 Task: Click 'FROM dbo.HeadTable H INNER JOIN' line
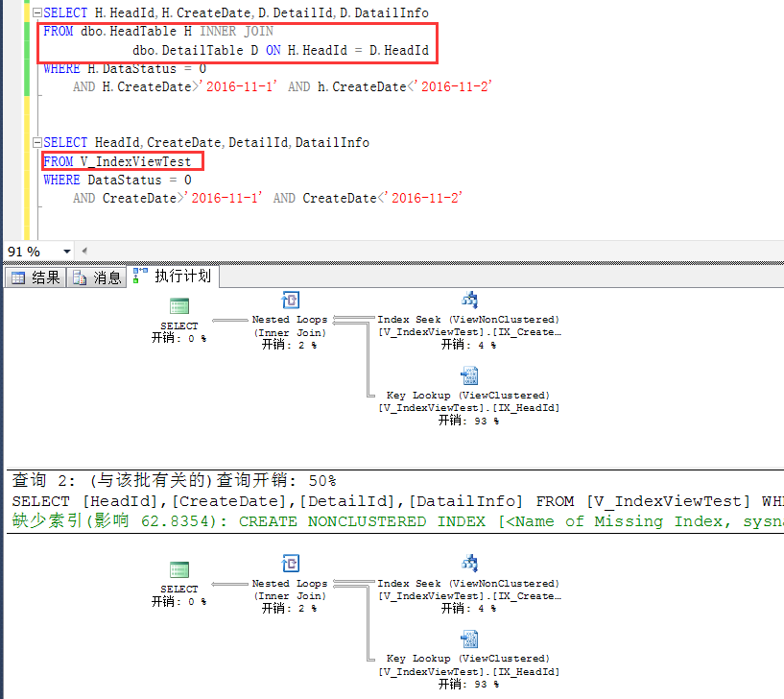pos(158,32)
